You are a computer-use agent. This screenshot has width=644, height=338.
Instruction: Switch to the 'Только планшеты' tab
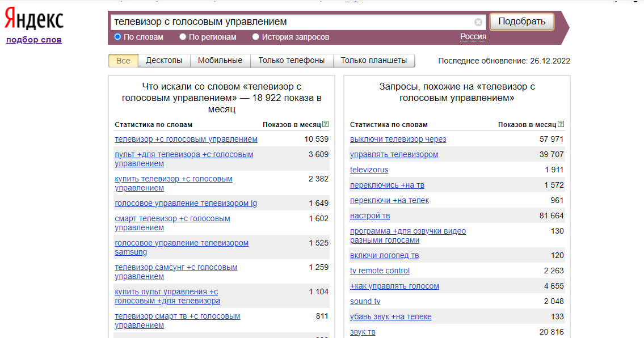(374, 60)
